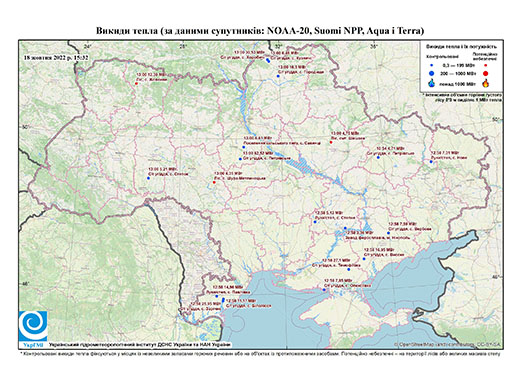Click red marker labeled 12.39 MW
Image resolution: width=520 pixels, height=368 pixels.
pos(136,84)
